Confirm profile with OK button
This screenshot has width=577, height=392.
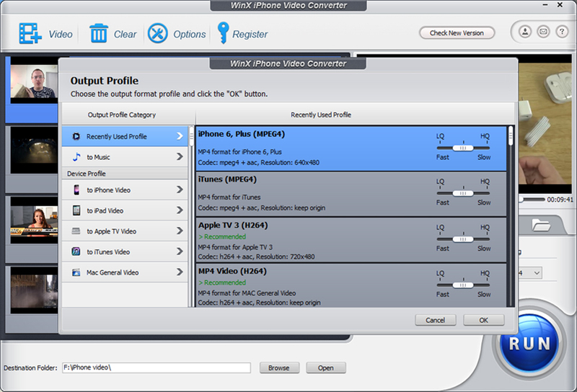click(483, 320)
